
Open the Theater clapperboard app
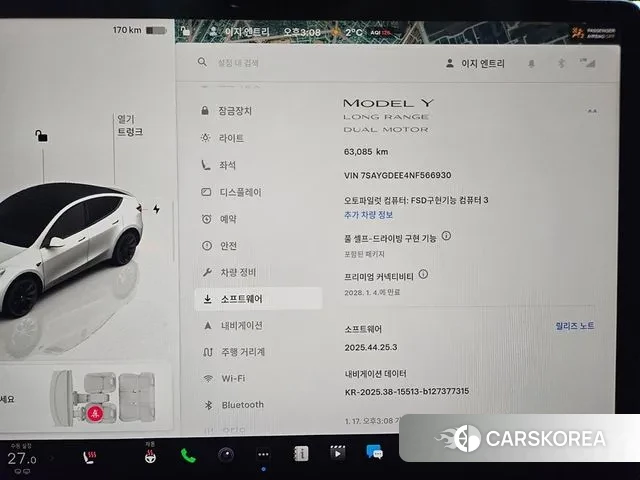click(338, 453)
